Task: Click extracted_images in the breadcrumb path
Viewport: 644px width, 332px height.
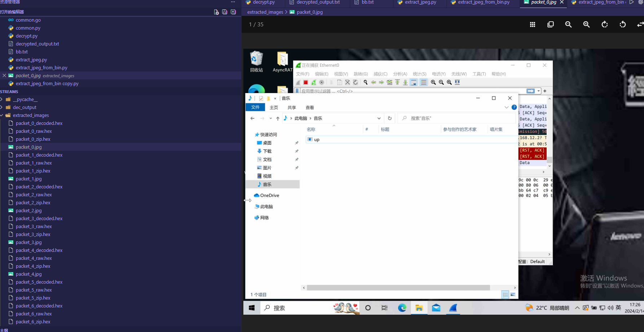Action: [265, 12]
